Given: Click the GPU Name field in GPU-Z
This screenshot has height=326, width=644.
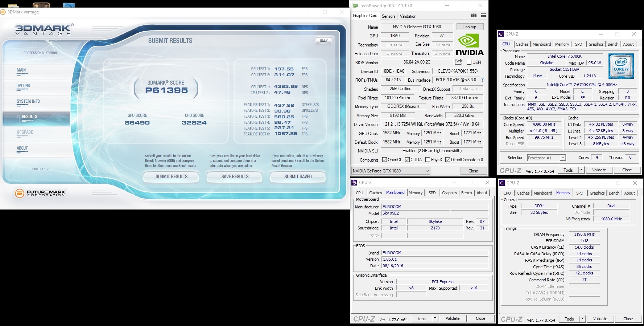Looking at the screenshot, I should tap(417, 27).
